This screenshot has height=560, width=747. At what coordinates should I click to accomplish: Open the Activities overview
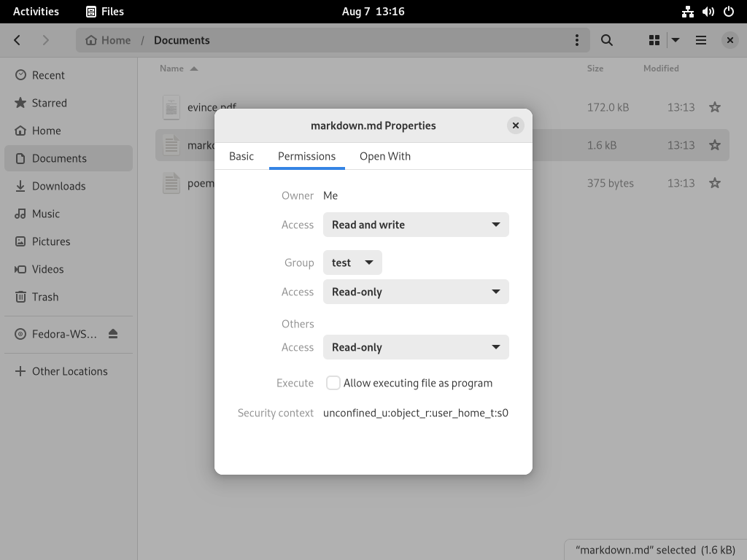point(36,12)
